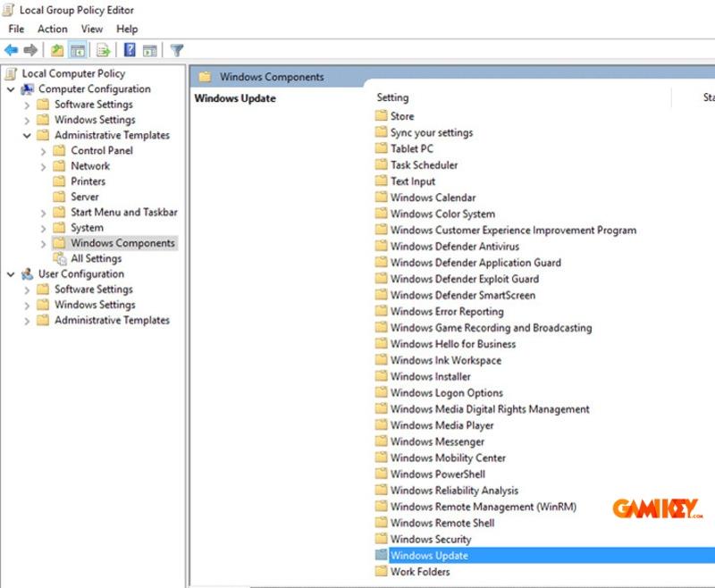Select All Settings in the tree
Viewport: 715px width, 588px height.
point(96,258)
